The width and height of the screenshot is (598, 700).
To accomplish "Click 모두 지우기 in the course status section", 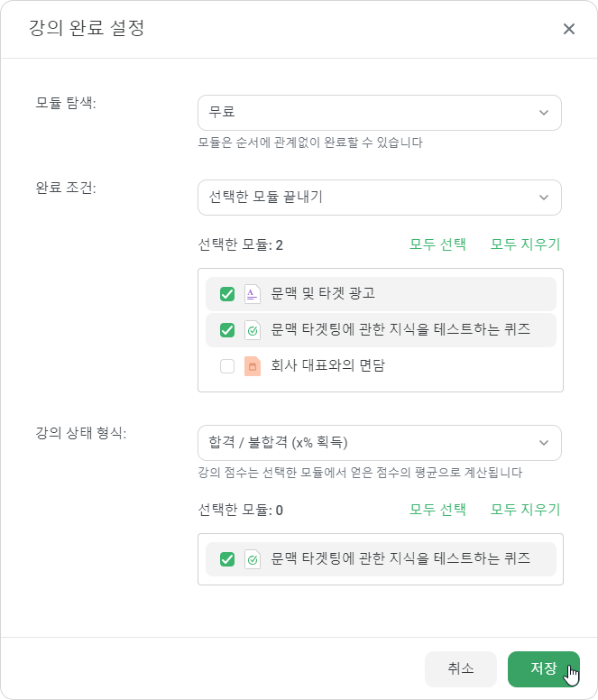I will [x=525, y=510].
